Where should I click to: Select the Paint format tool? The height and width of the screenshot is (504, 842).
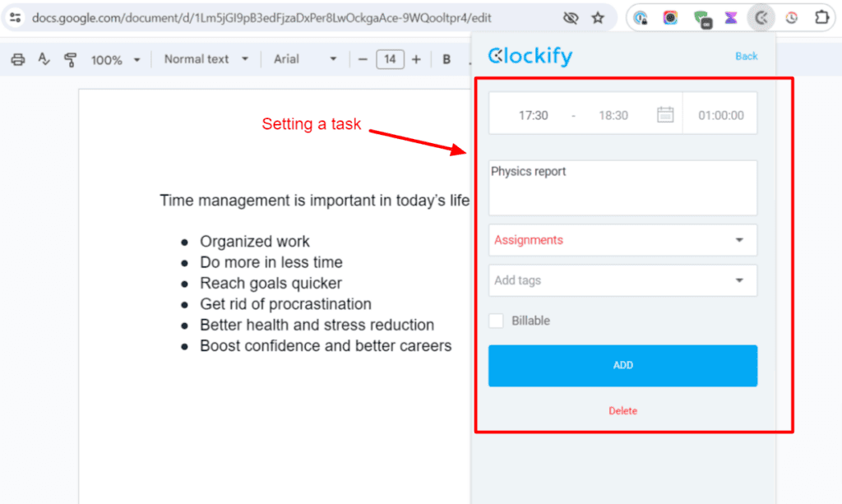(x=71, y=58)
